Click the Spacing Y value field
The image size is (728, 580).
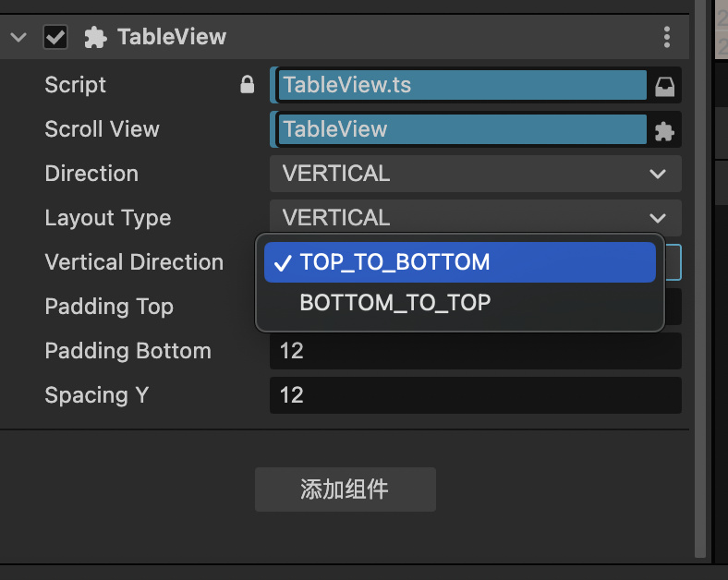tap(475, 395)
